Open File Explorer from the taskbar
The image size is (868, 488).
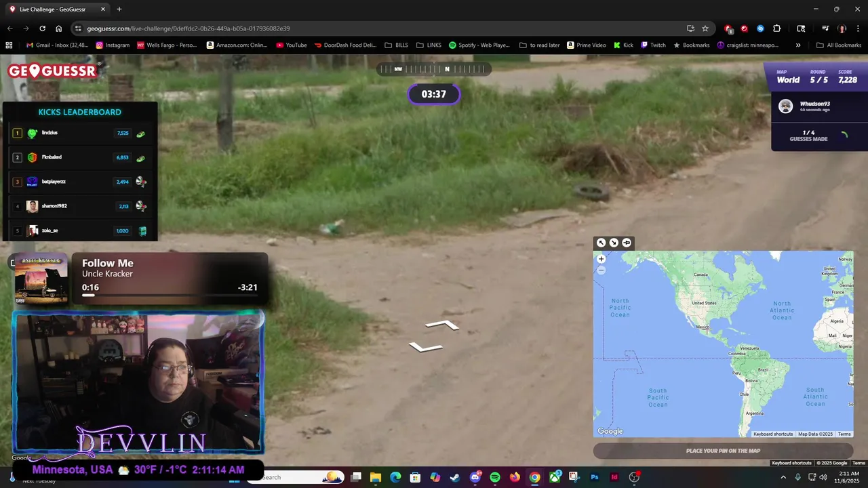coord(376,477)
